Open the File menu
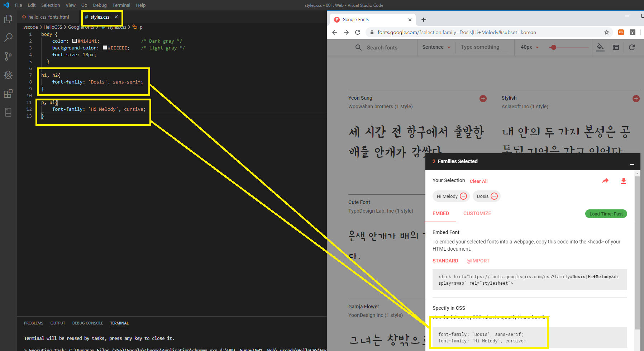The image size is (644, 351). 19,5
